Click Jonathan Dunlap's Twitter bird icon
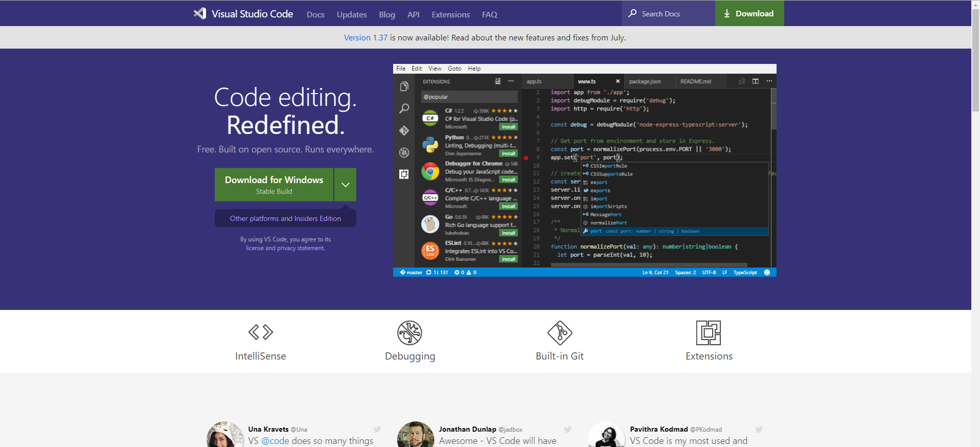980x447 pixels. (x=568, y=429)
